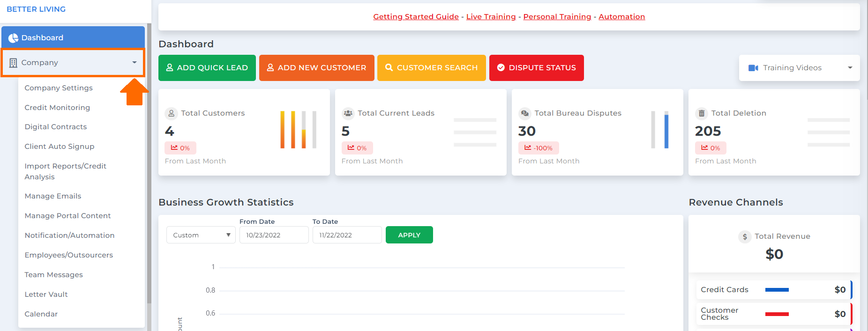Click the Customer Checks red color bar
Viewport: 868px width, 331px height.
pos(777,314)
